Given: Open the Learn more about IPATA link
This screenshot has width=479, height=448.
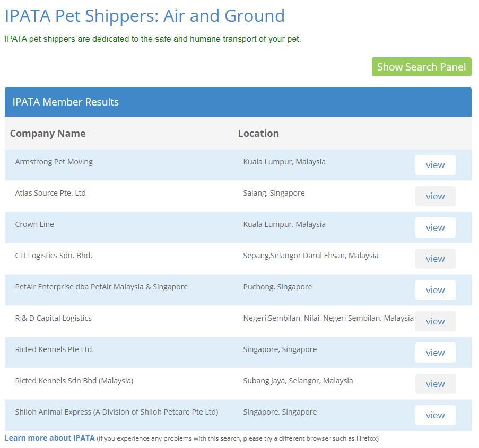Looking at the screenshot, I should click(50, 438).
